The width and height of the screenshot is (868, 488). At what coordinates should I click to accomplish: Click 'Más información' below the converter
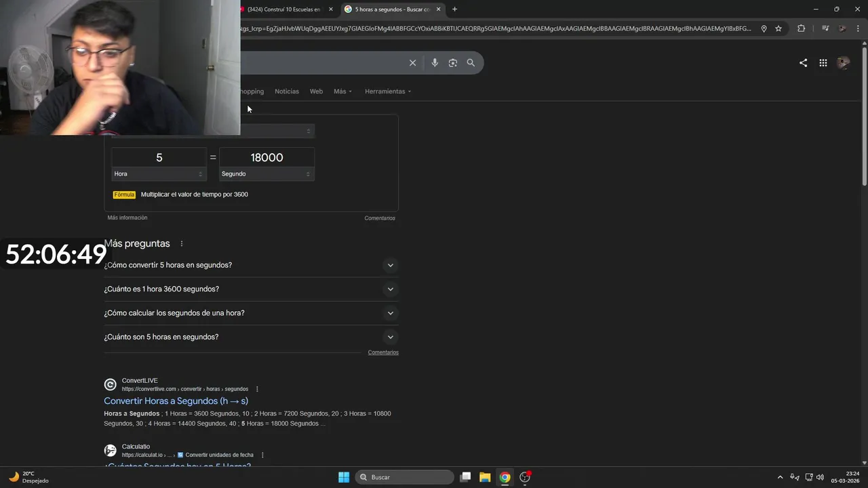coord(127,218)
